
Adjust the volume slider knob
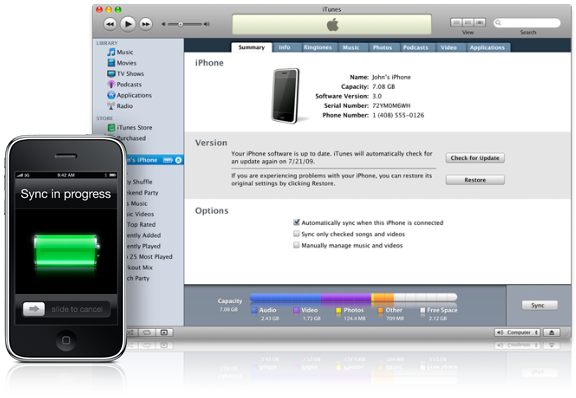tap(180, 24)
